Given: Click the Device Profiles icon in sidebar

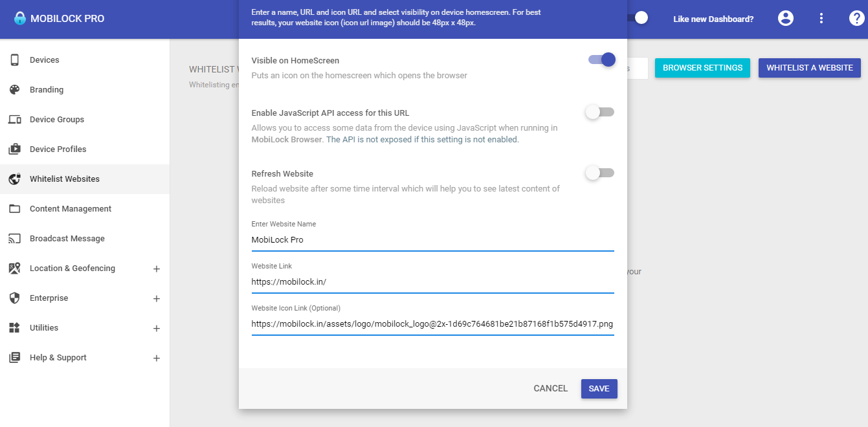Looking at the screenshot, I should tap(14, 149).
